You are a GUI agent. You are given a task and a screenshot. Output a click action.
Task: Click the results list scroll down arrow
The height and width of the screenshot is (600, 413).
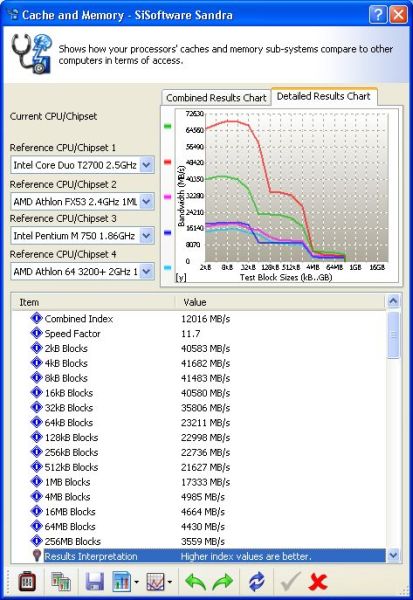pyautogui.click(x=393, y=555)
